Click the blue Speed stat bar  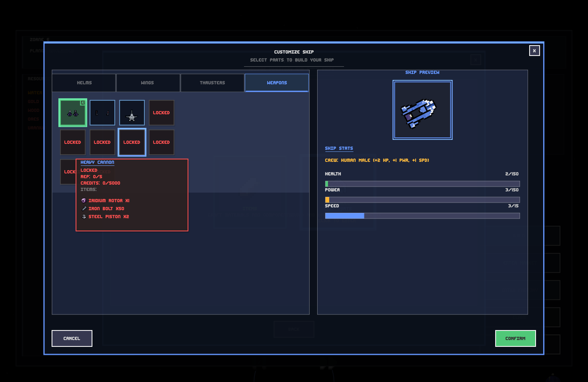coord(344,216)
